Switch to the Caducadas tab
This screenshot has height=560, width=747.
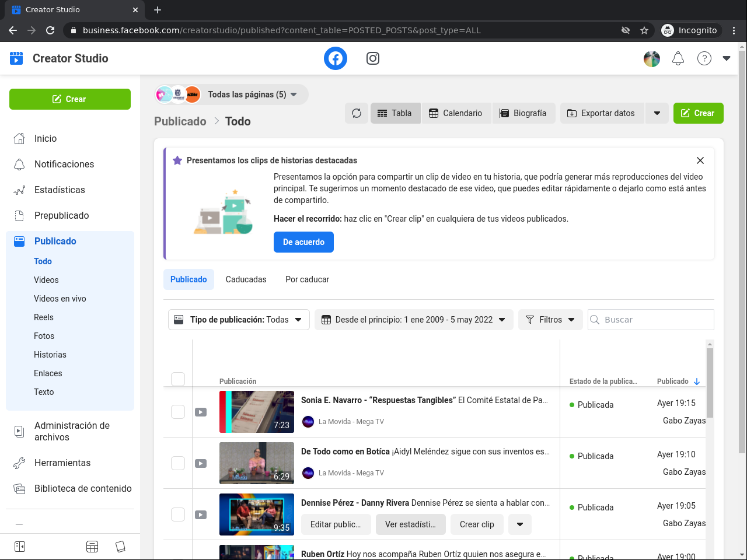pos(246,279)
